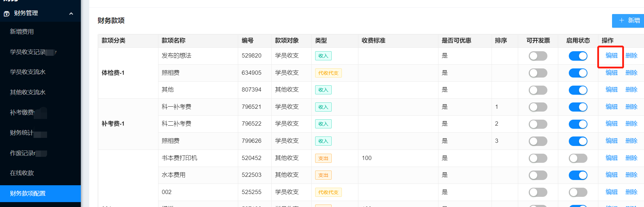This screenshot has height=207, width=644.
Task: Click the 新增 add button
Action: pyautogui.click(x=629, y=21)
